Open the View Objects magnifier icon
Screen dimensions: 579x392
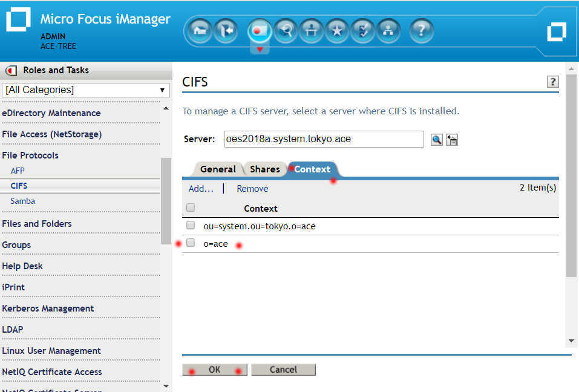pos(286,31)
